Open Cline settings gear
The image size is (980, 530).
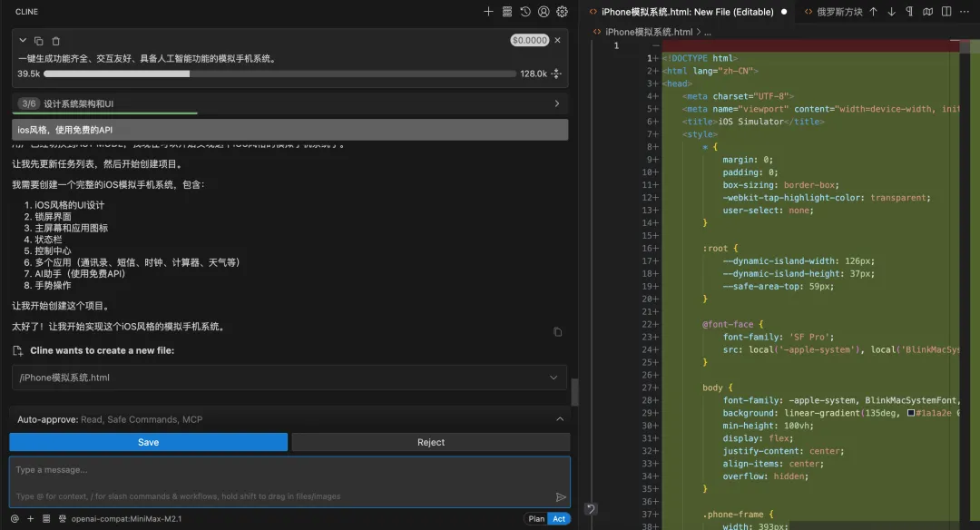562,11
